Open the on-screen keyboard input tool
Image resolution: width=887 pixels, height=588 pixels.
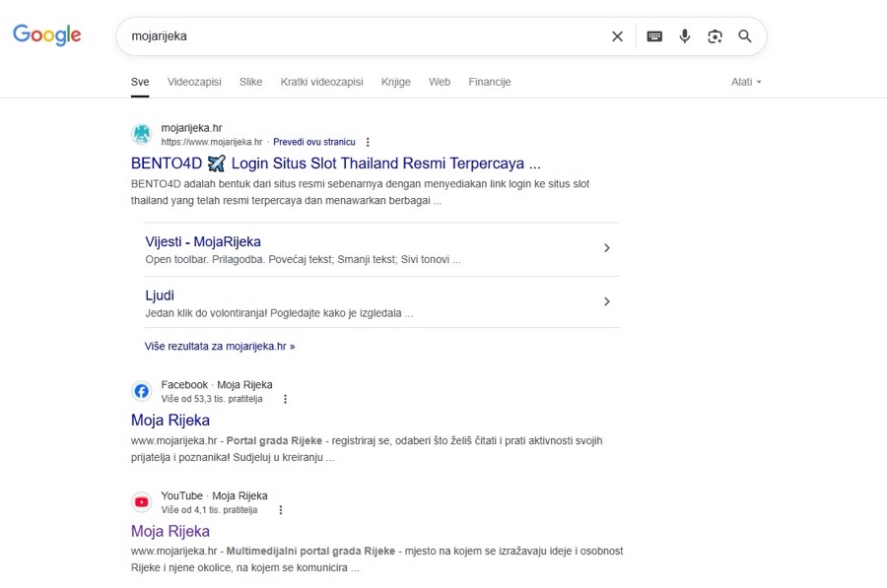coord(654,36)
